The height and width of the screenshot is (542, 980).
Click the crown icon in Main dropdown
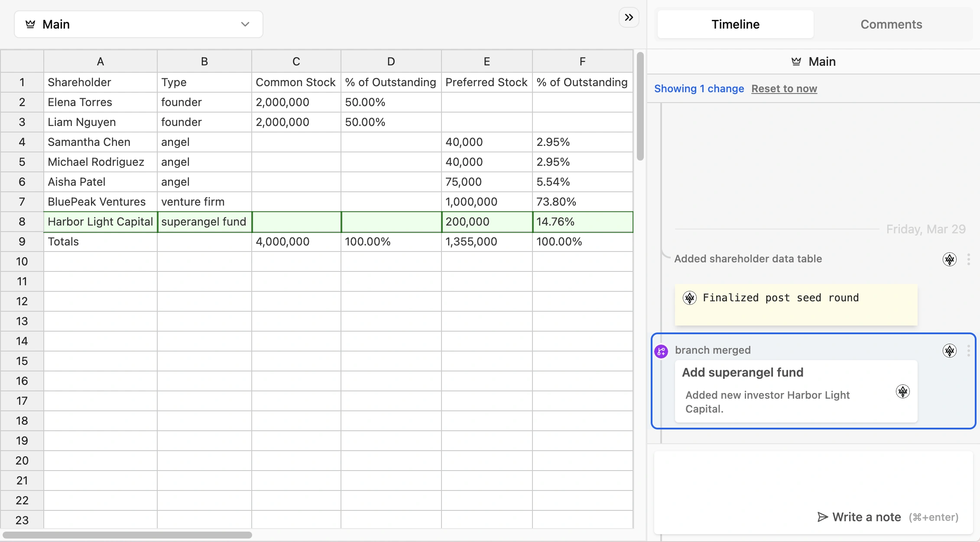30,24
